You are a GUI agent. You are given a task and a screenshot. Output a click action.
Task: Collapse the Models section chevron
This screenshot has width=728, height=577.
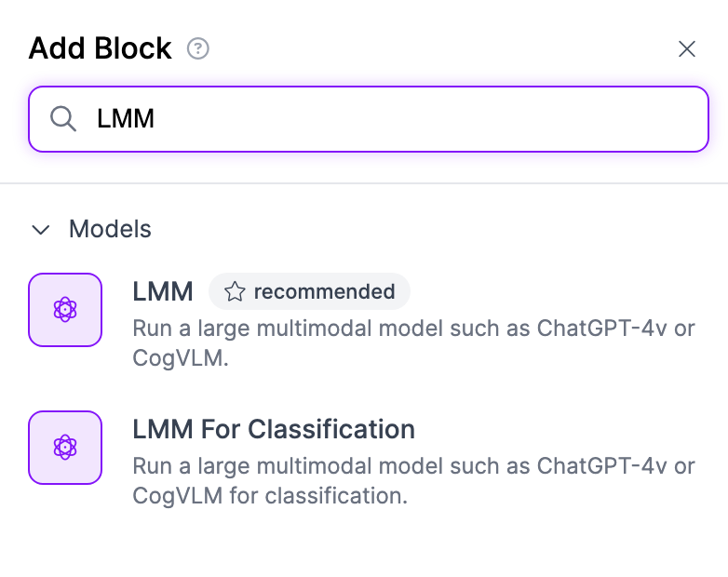[41, 229]
